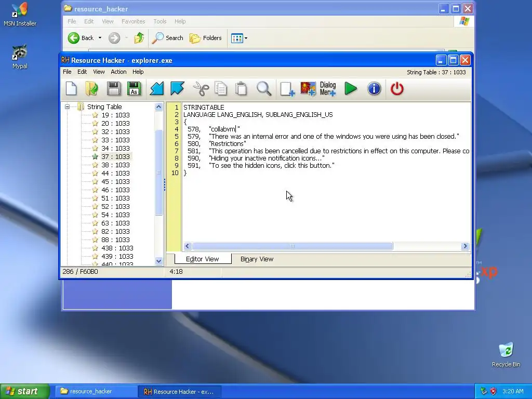Select tree item 438 : 1033

pos(117,248)
